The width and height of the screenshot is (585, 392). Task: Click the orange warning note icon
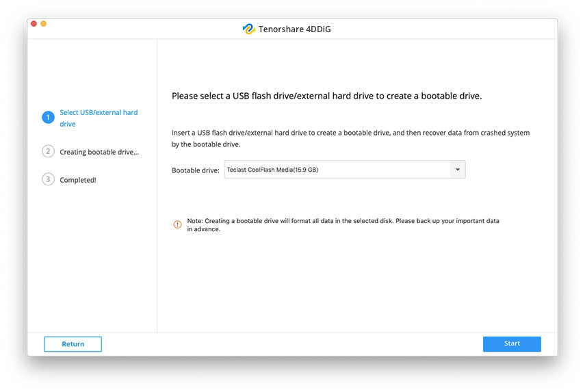tap(178, 224)
